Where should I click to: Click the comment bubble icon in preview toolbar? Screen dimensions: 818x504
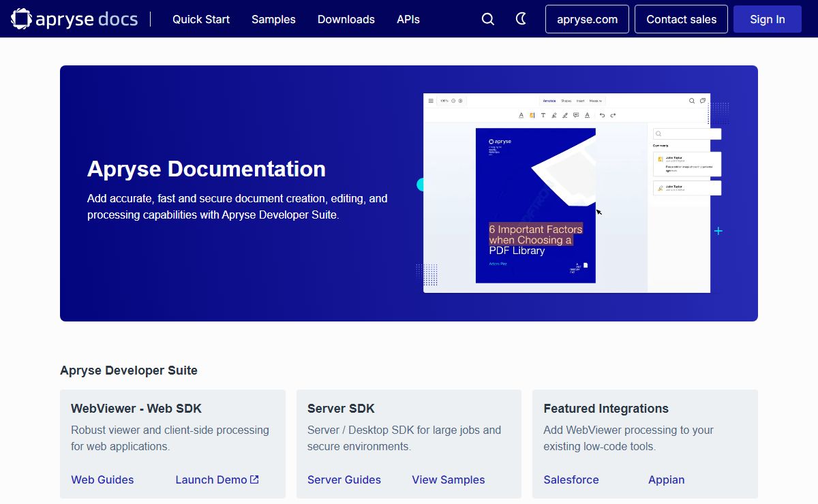(576, 115)
